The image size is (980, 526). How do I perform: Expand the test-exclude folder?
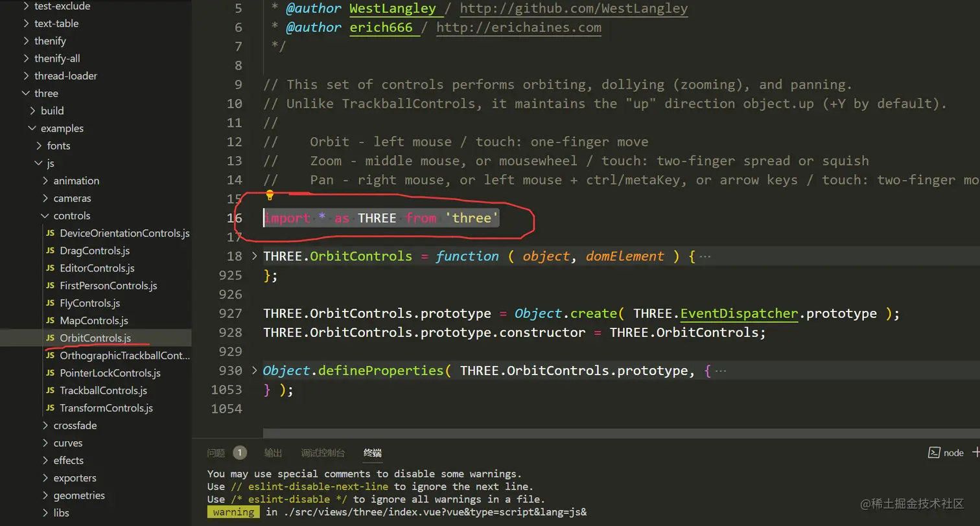[26, 6]
